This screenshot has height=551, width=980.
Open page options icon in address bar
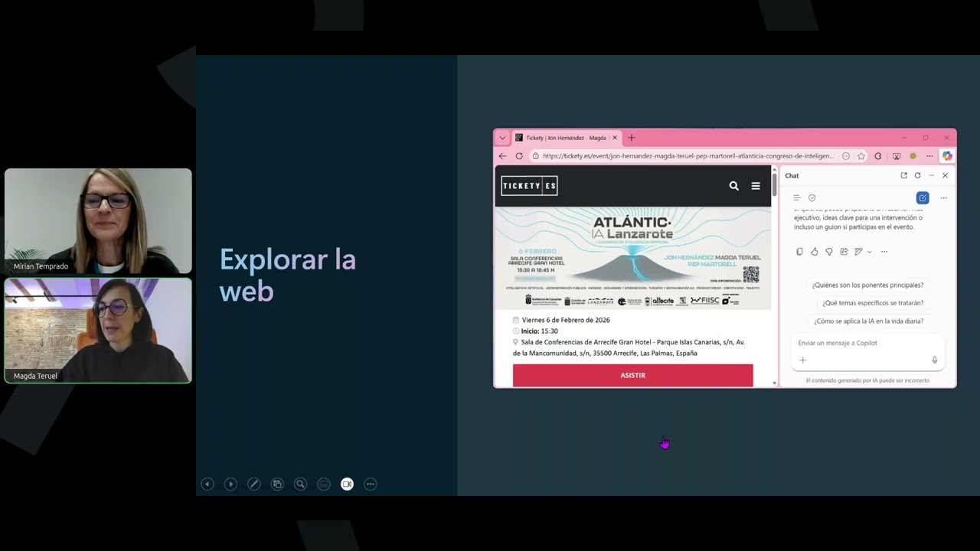pos(846,155)
